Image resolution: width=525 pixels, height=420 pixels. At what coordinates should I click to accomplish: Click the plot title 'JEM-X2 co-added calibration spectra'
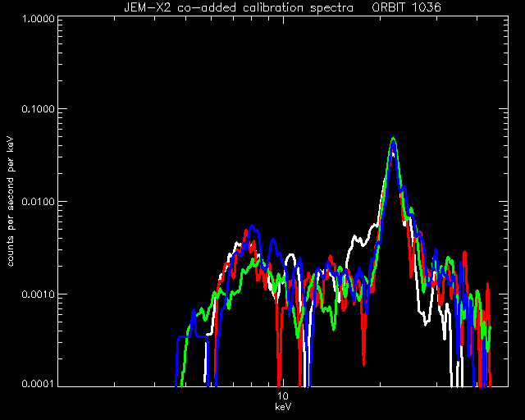point(239,7)
